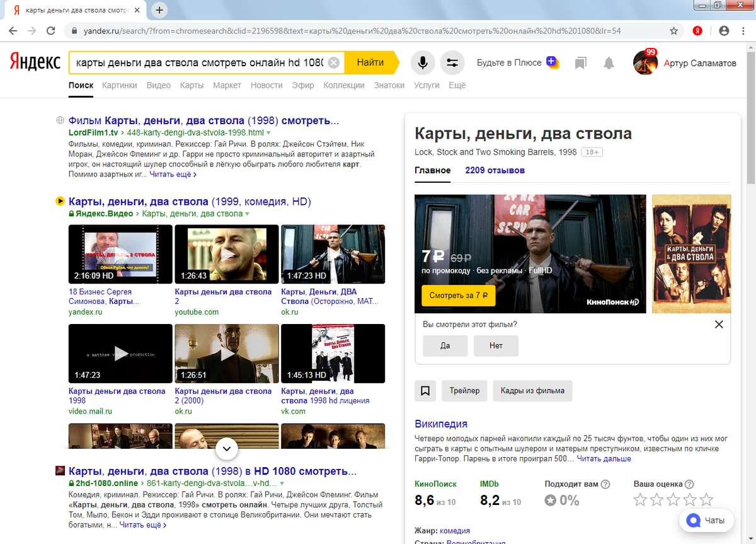The height and width of the screenshot is (544, 756).
Task: Click the Yandex Plus badge icon
Action: [x=552, y=62]
